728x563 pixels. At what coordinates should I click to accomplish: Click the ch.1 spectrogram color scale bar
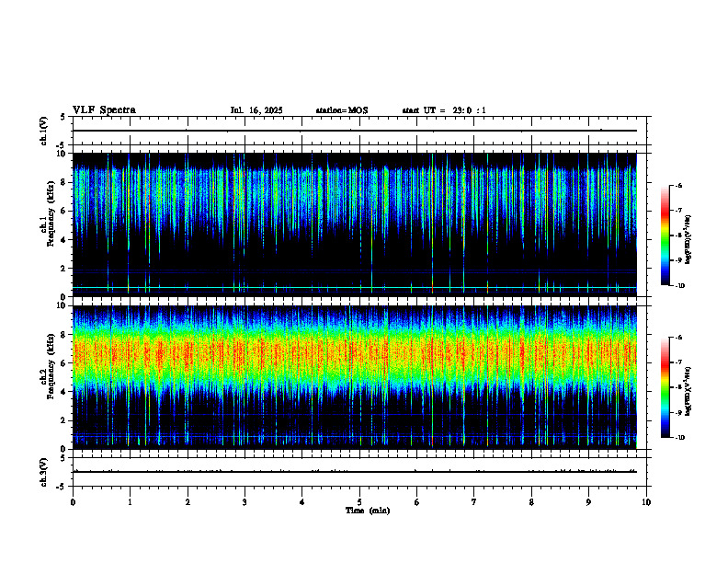(665, 236)
